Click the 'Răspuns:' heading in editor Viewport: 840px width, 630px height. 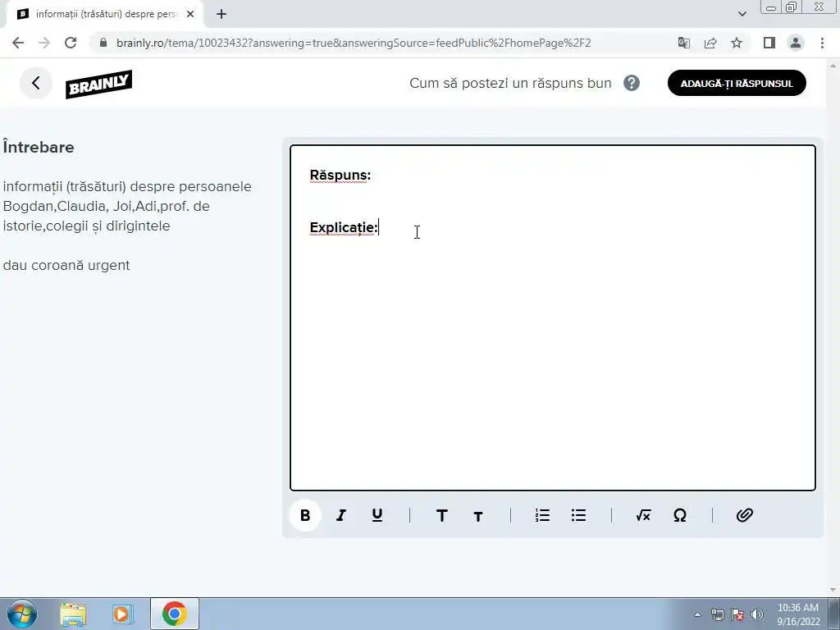coord(340,176)
